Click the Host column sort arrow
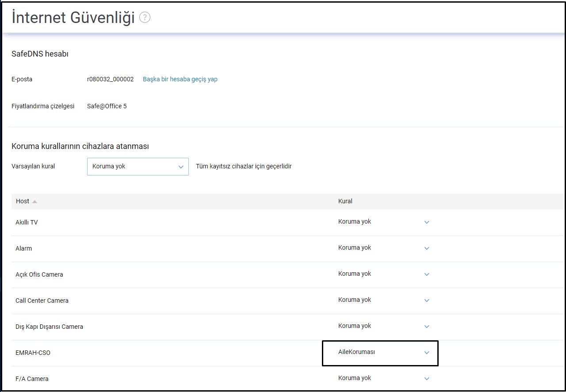The width and height of the screenshot is (566, 392). [34, 202]
